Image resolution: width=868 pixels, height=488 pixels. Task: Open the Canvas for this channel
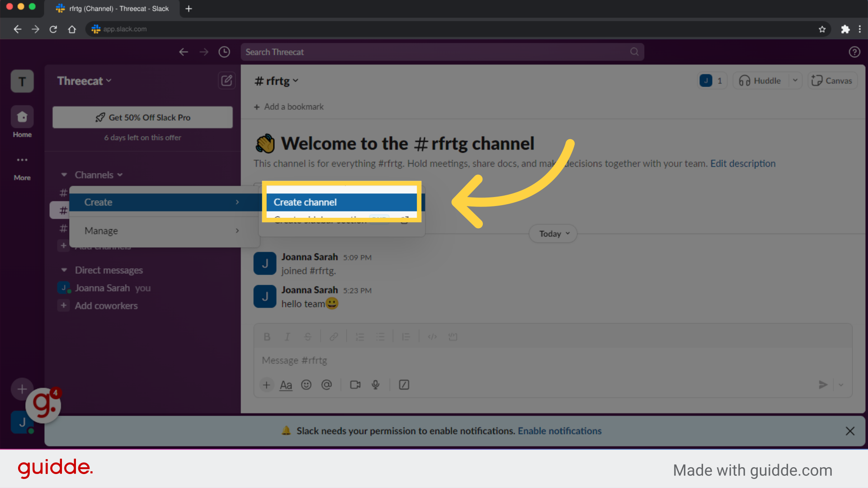point(832,81)
